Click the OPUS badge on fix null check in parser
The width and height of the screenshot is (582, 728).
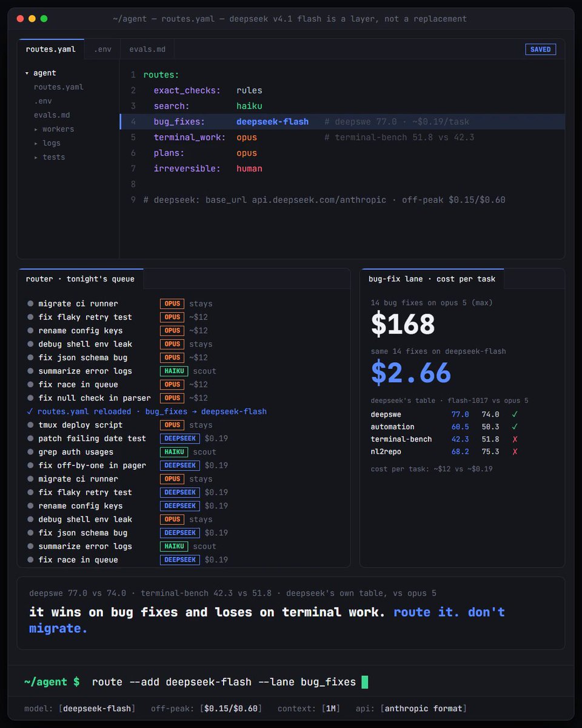173,398
